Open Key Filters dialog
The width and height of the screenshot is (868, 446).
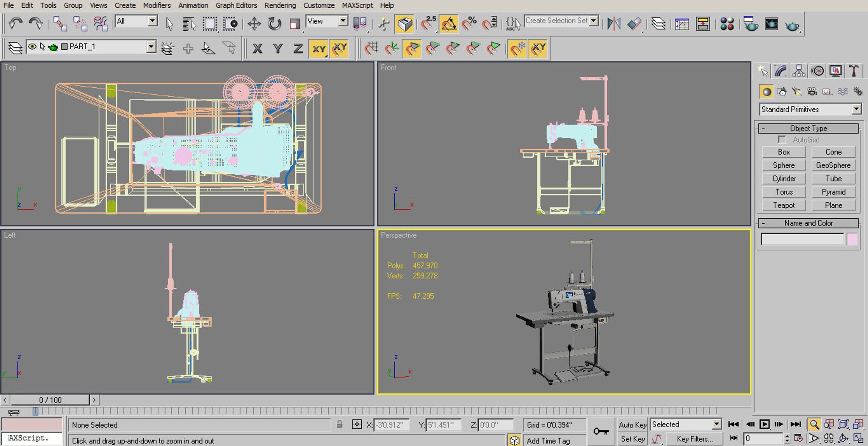(x=694, y=439)
